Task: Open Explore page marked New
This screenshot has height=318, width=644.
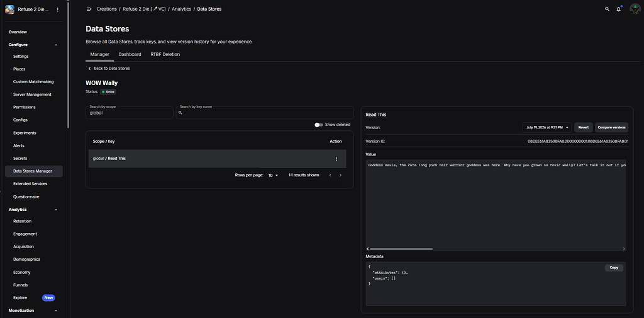Action: 20,298
